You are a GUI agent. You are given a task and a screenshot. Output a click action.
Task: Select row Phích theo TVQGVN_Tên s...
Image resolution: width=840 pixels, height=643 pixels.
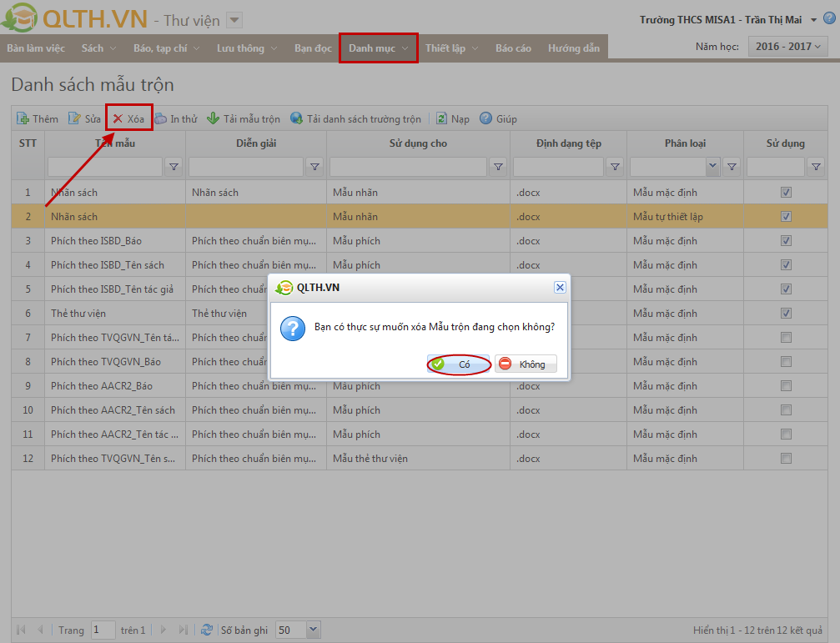point(420,459)
